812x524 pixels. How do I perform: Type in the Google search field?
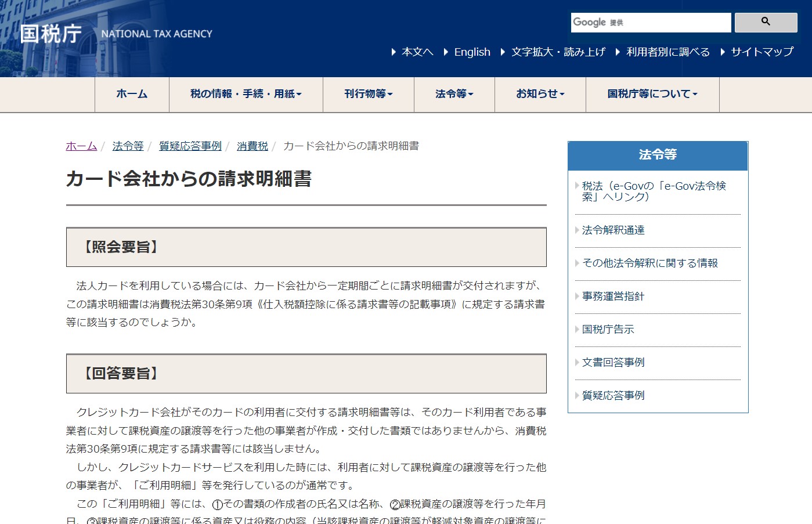(x=650, y=23)
